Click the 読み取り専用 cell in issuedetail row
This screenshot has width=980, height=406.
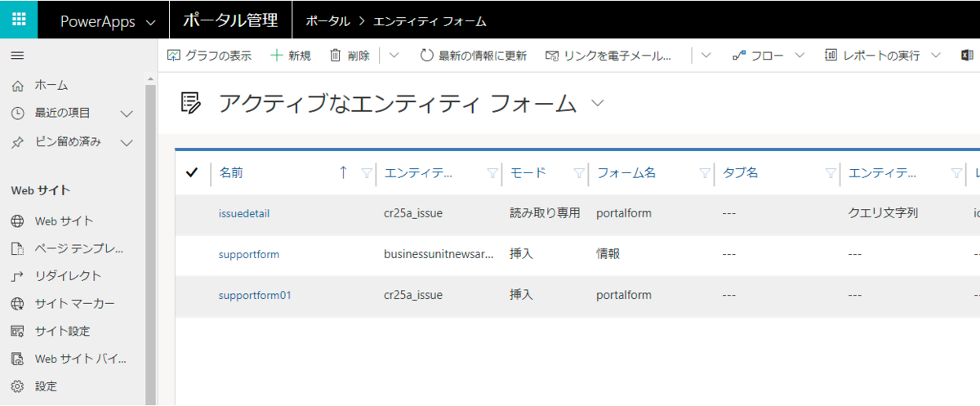[545, 213]
